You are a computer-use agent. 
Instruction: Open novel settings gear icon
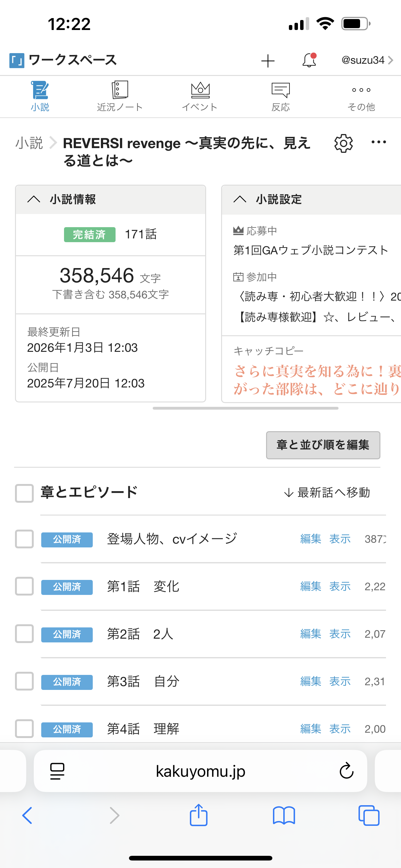click(x=343, y=143)
